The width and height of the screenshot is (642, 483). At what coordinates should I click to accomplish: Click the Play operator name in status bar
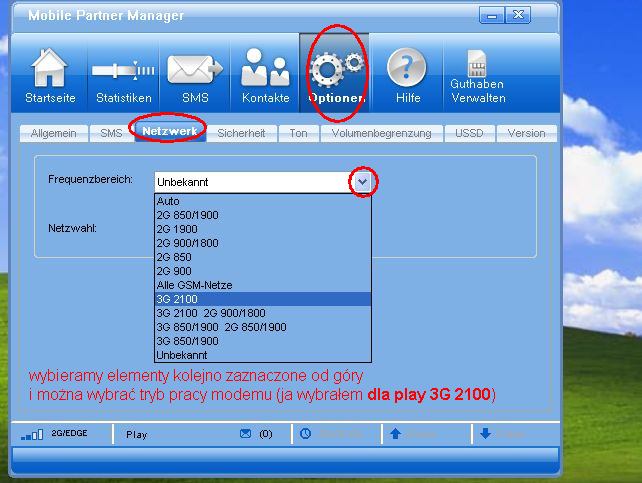point(136,435)
